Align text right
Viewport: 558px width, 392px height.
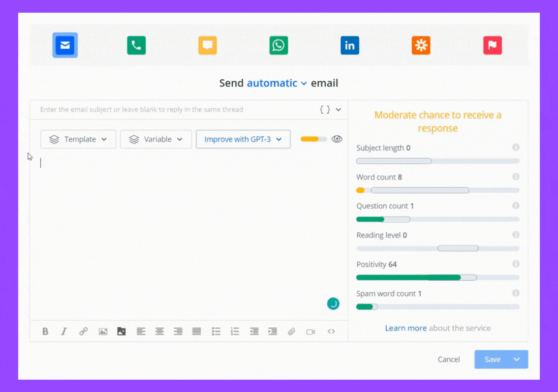pos(178,331)
